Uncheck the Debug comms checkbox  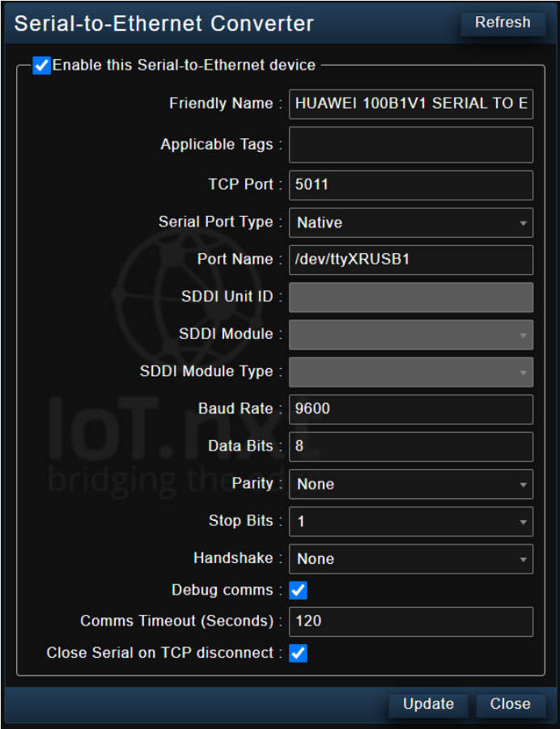[298, 591]
